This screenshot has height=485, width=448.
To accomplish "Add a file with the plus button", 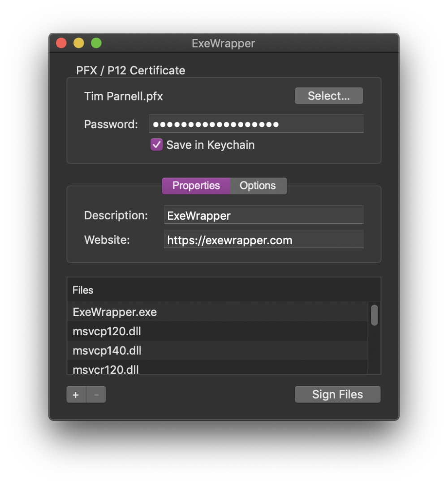I will [x=76, y=394].
